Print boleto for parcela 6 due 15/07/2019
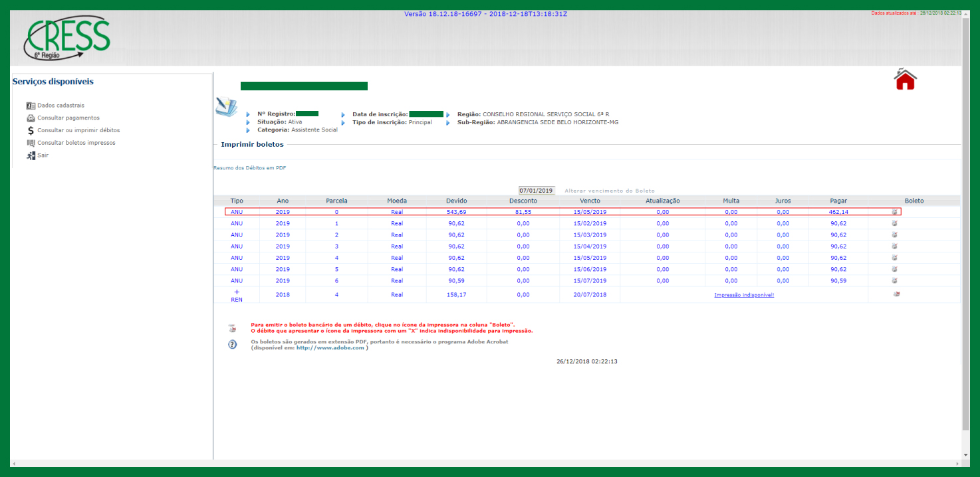The image size is (980, 477). pyautogui.click(x=895, y=281)
